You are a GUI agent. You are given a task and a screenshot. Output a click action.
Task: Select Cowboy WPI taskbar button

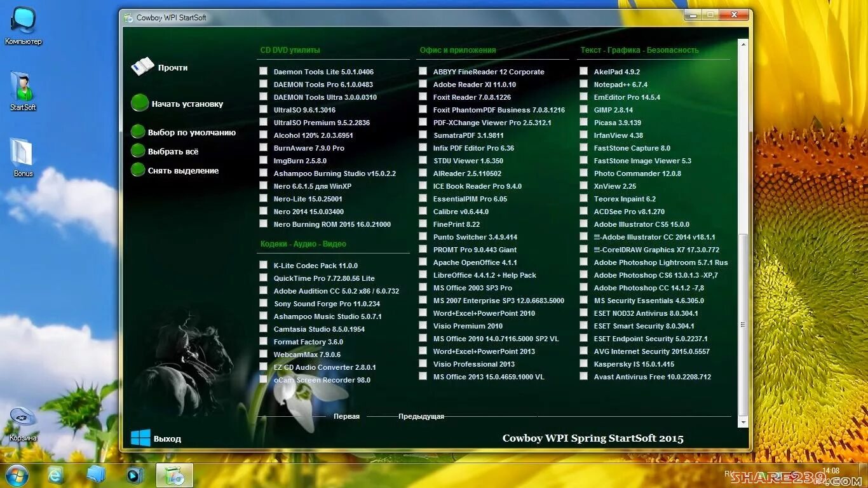(x=175, y=475)
